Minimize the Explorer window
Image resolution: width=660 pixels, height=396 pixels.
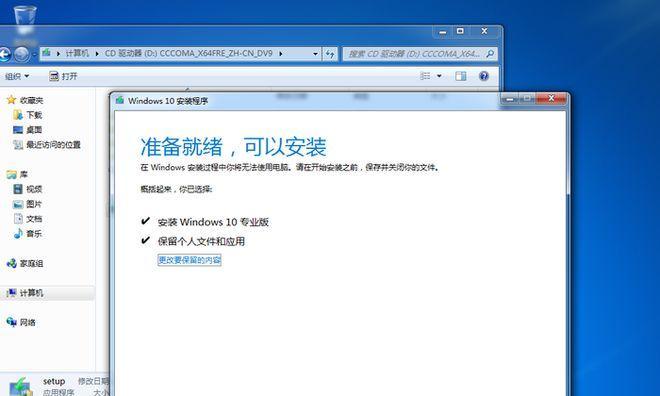click(x=442, y=32)
